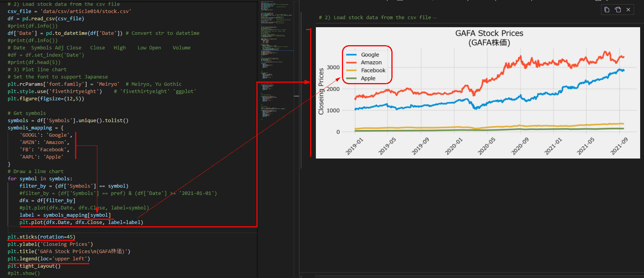644x278 pixels.
Task: Place cursor on csv_file = 'data/csv/article014/stock.csv'
Action: (x=69, y=11)
